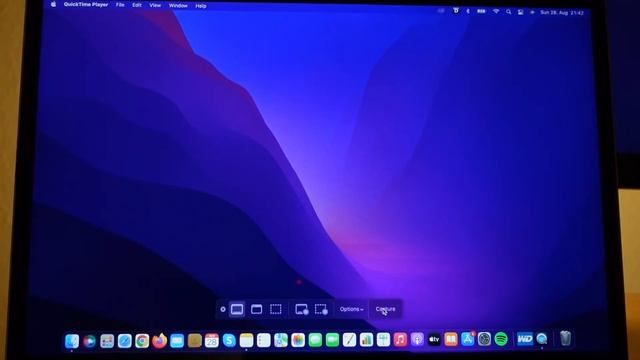Viewport: 640px width, 360px height.
Task: Open the Window menu
Action: 178,6
